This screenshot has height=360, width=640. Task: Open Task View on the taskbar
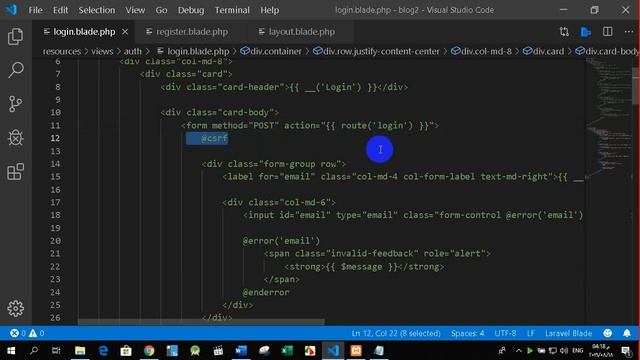pyautogui.click(x=56, y=351)
